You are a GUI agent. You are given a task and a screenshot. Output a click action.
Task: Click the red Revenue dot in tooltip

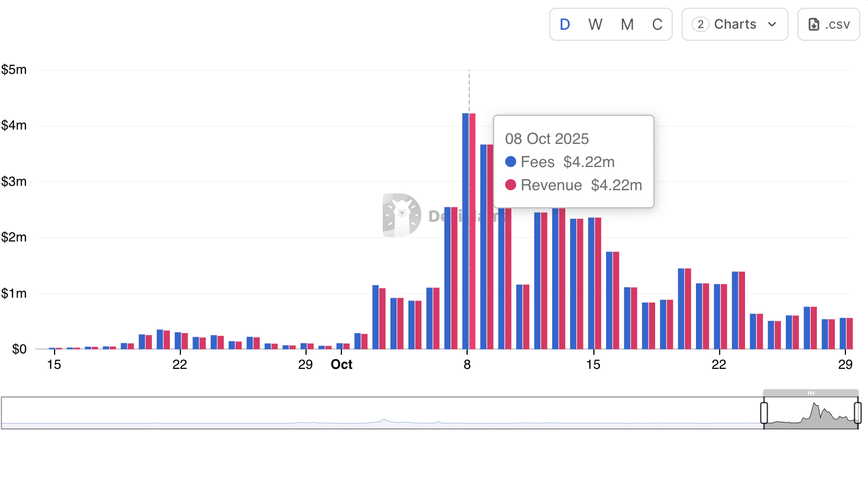(x=511, y=185)
